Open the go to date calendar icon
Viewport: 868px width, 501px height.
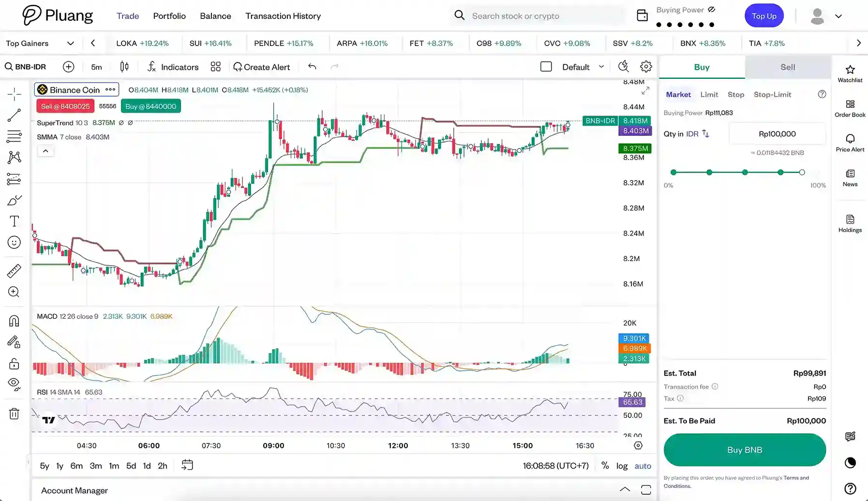click(x=187, y=465)
